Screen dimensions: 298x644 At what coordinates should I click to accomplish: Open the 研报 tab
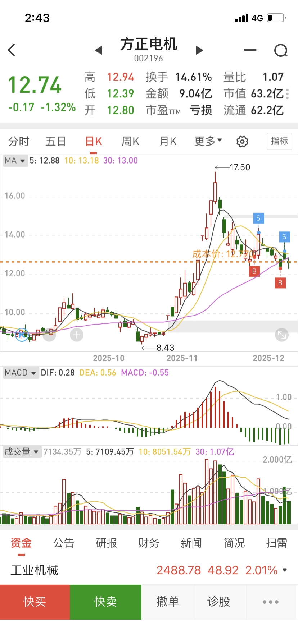pyautogui.click(x=107, y=543)
